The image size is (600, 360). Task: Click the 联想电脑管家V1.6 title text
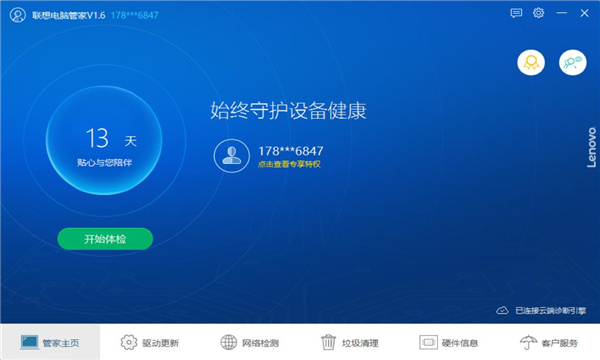(x=68, y=15)
